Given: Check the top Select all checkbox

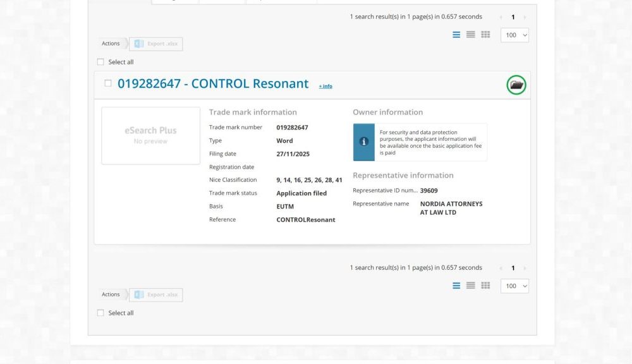Looking at the screenshot, I should (x=100, y=62).
